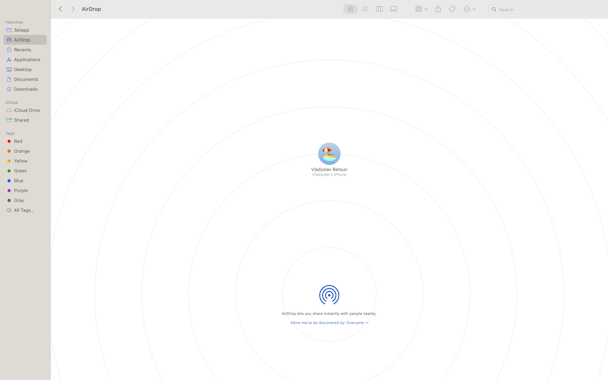Open Documents in sidebar
The image size is (608, 380).
click(x=25, y=79)
